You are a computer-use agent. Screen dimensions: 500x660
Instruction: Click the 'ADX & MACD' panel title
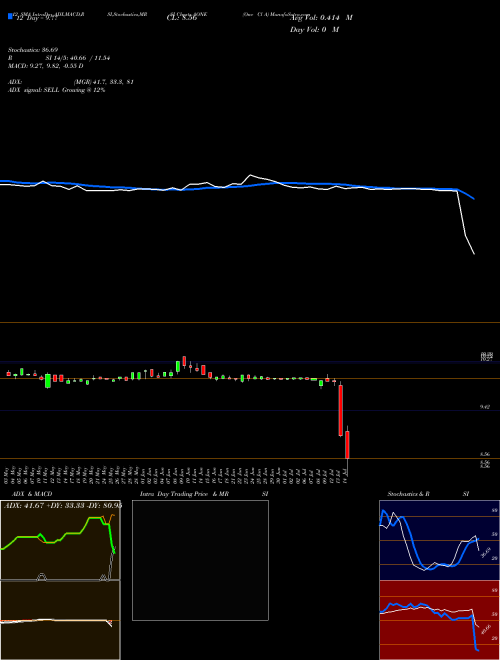coord(32,494)
